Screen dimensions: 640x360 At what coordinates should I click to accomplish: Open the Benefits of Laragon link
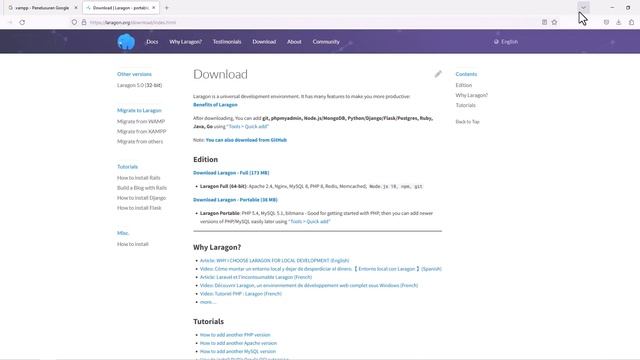[x=215, y=104]
